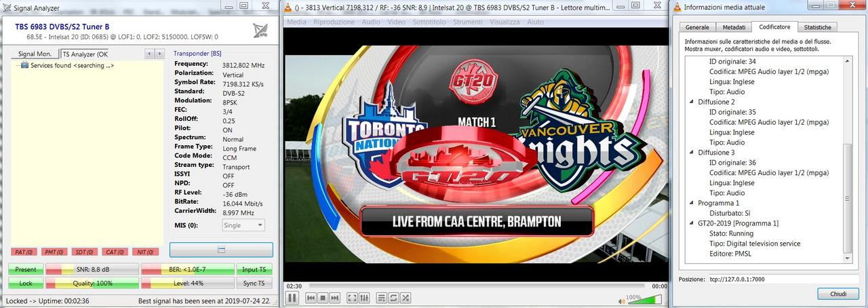
Task: Pause playback in VLC
Action: (292, 298)
